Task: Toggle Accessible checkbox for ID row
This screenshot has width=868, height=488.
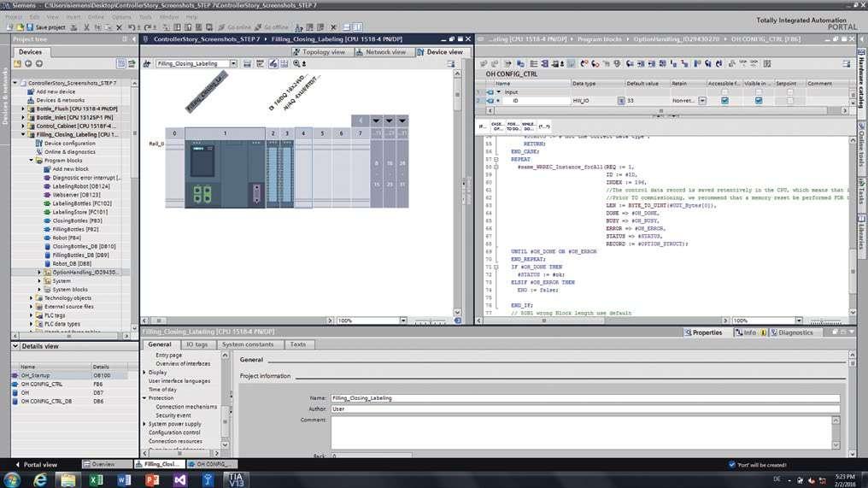Action: click(x=724, y=101)
